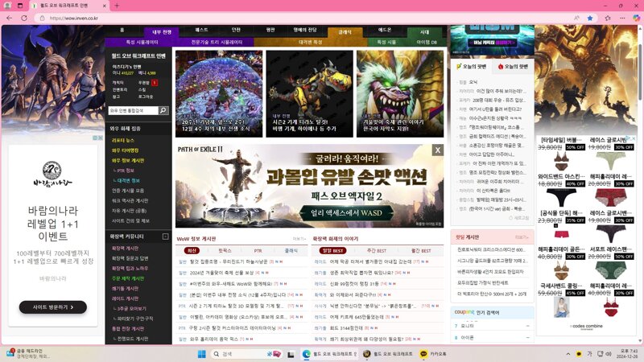Open the 금융 헤드라인 widget in taskbar
The height and width of the screenshot is (362, 644).
pos(27,353)
